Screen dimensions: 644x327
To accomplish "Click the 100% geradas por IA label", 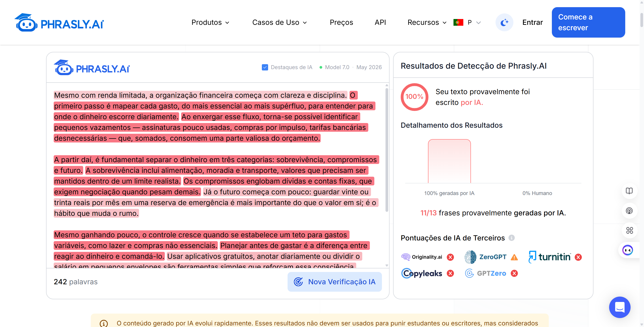I will click(x=449, y=193).
